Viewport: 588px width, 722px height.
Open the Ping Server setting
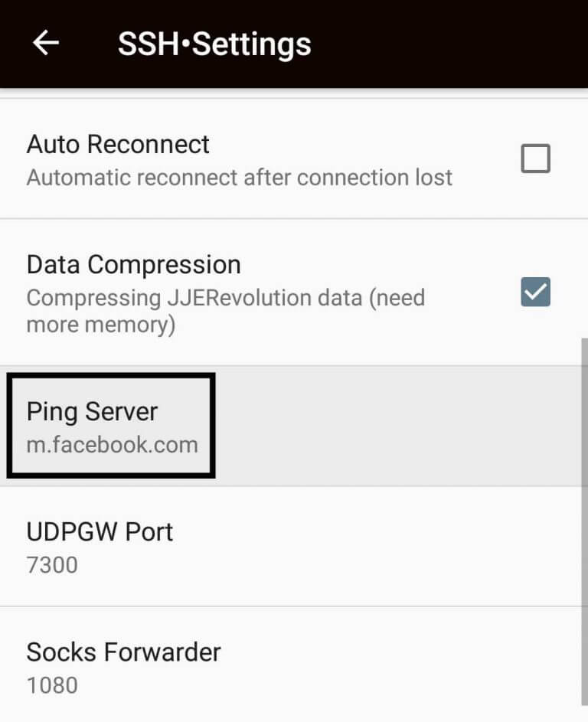[294, 426]
